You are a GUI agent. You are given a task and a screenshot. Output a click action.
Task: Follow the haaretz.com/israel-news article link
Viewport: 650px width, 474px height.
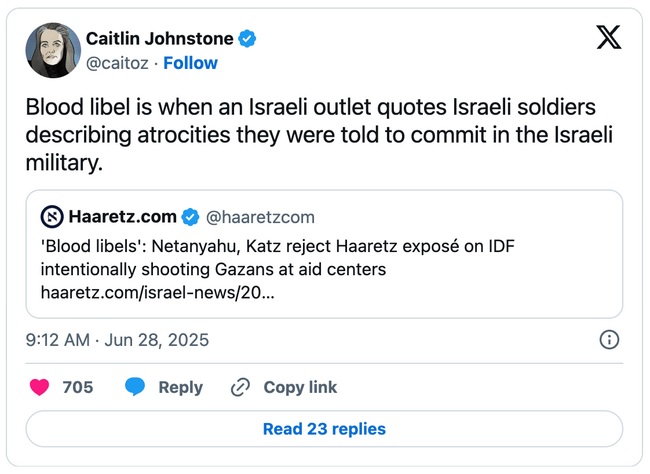pos(158,293)
